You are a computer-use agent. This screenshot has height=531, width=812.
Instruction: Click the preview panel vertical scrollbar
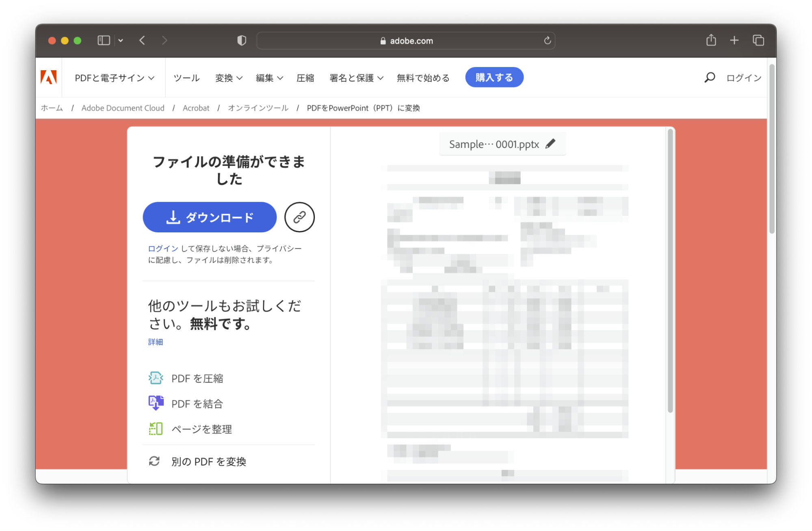point(670,271)
